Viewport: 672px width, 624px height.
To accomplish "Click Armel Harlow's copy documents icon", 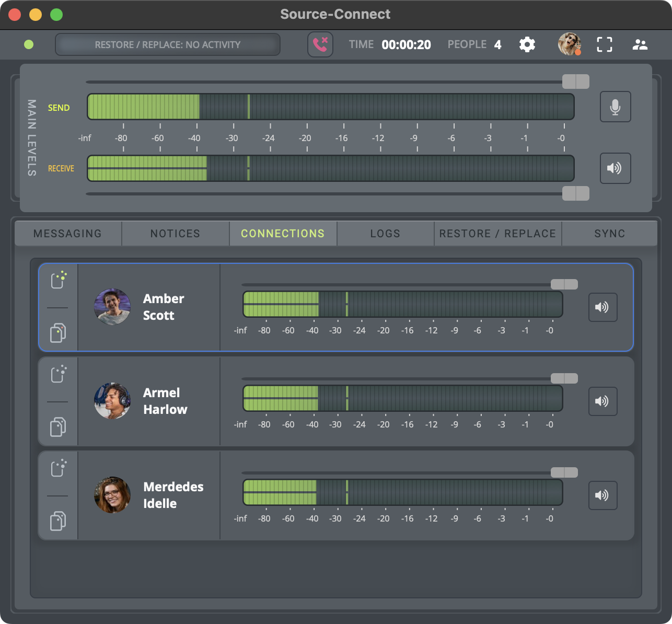I will [x=58, y=427].
